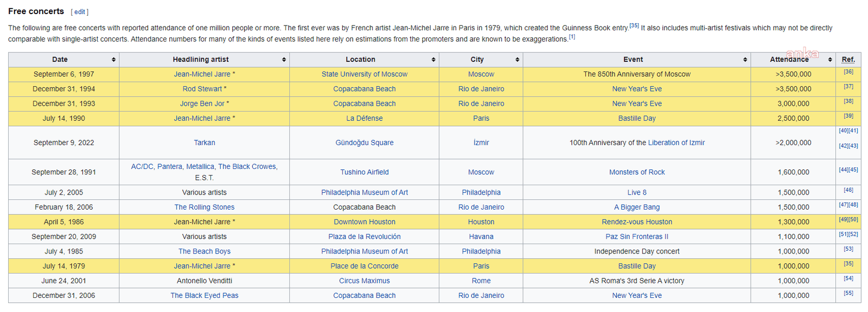Open Bastille Day link in 1990 row
This screenshot has width=868, height=312.
(637, 118)
